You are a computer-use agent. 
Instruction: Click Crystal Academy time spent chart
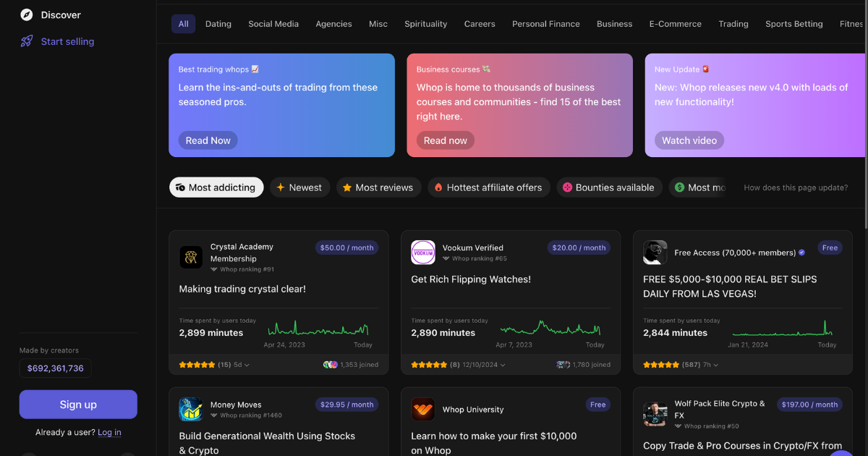point(318,328)
